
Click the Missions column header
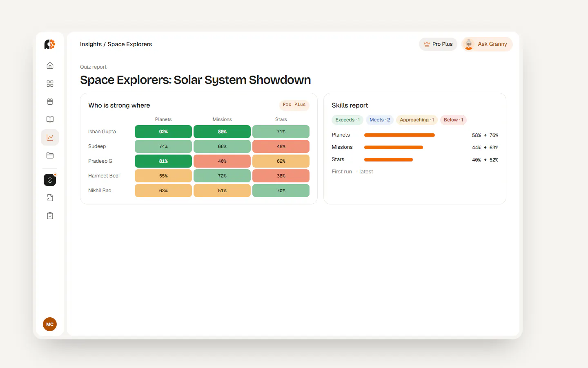[x=222, y=119]
